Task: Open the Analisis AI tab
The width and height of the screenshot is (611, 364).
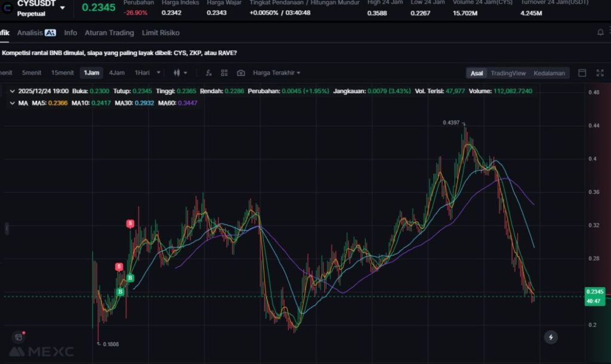Action: tap(36, 33)
